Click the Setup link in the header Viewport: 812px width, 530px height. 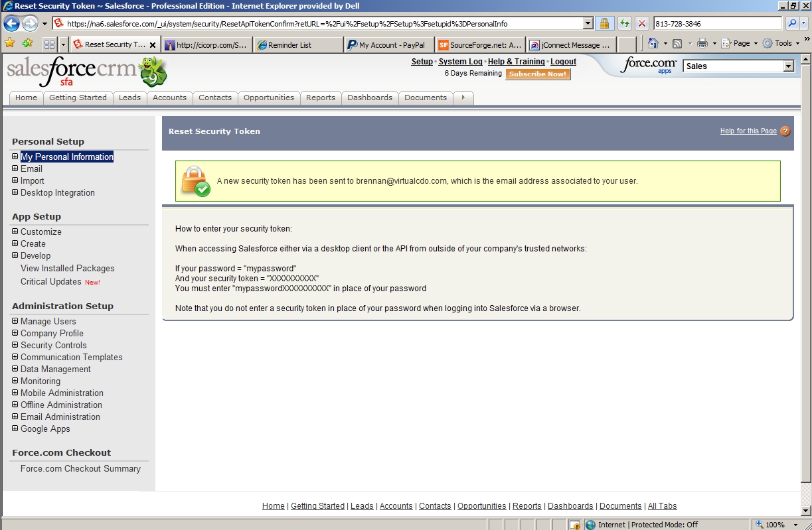[x=422, y=62]
